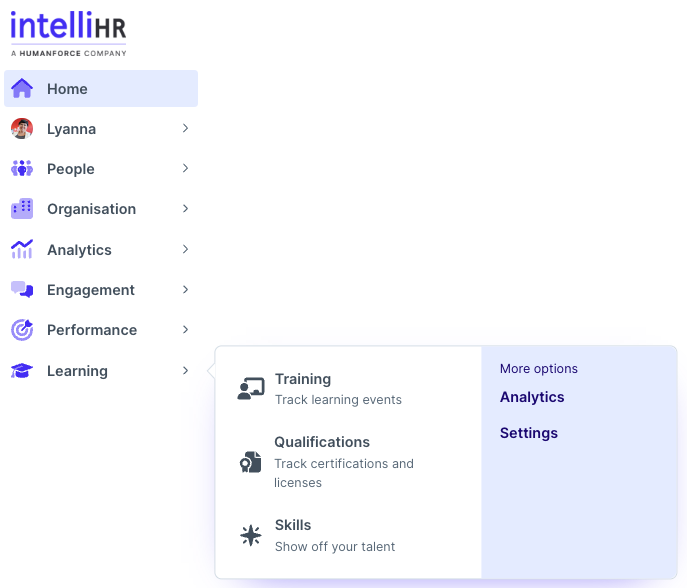The height and width of the screenshot is (588, 687).
Task: Expand the Performance menu chevron
Action: pyautogui.click(x=185, y=330)
